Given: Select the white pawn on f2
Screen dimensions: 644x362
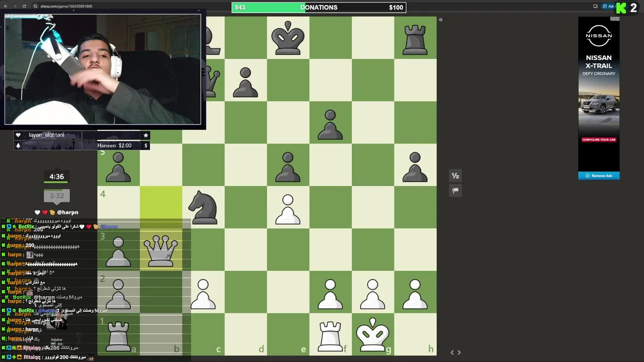Looking at the screenshot, I should click(x=330, y=295).
